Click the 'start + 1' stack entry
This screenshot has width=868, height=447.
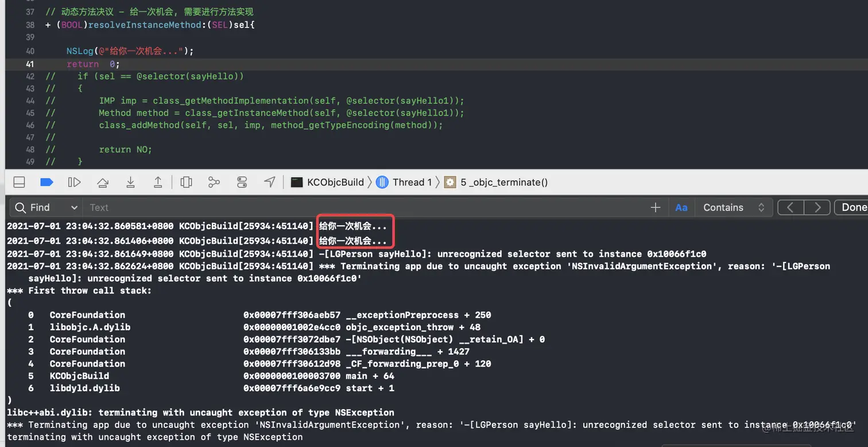pos(370,388)
